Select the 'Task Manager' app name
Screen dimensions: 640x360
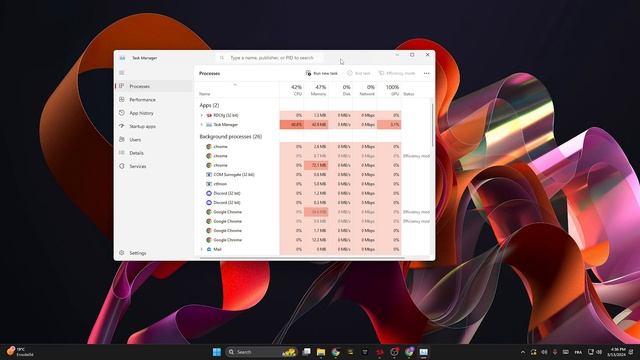pos(225,125)
